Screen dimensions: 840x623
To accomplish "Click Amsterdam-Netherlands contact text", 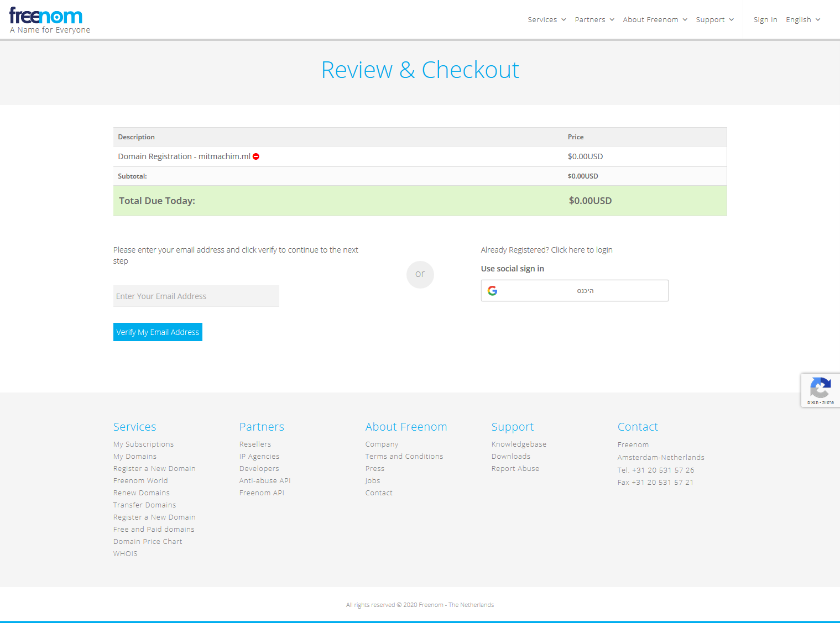I will (x=661, y=458).
